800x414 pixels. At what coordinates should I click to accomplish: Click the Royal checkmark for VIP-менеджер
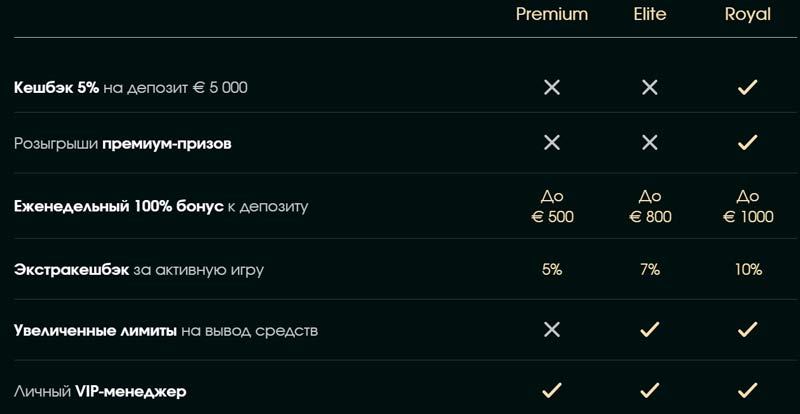click(x=747, y=390)
